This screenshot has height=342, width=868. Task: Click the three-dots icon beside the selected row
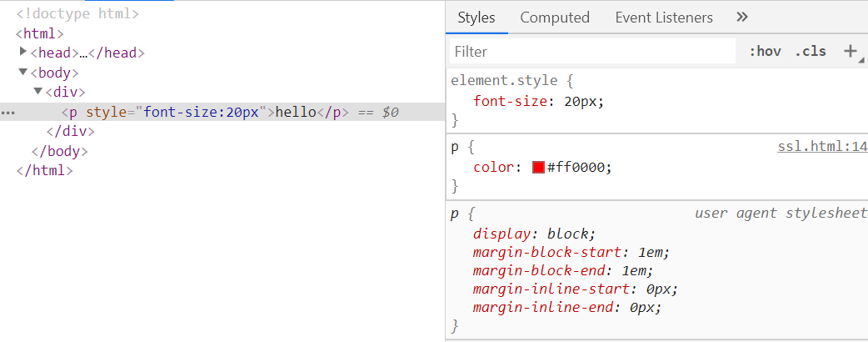point(7,112)
